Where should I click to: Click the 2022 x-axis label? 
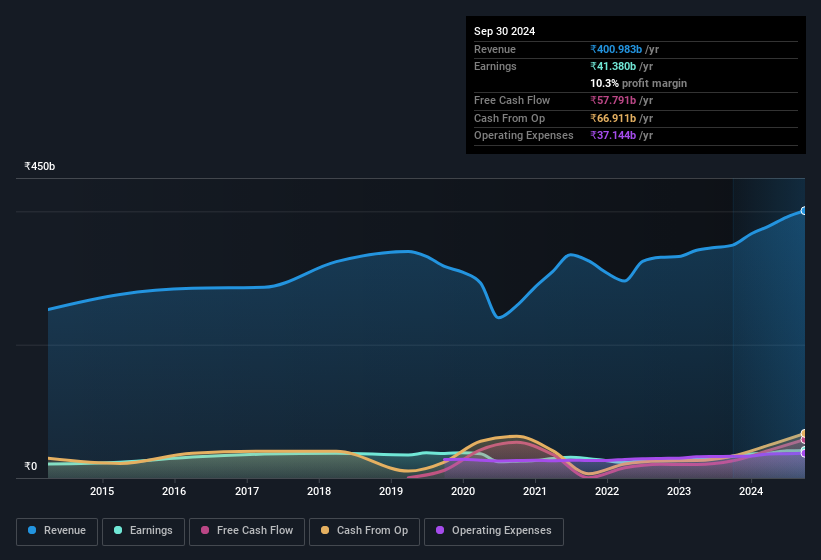607,491
